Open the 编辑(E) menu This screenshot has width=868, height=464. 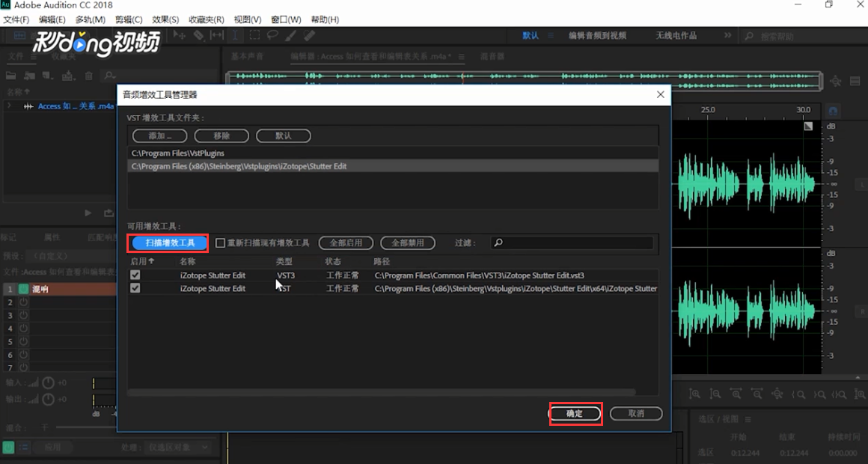[x=52, y=19]
